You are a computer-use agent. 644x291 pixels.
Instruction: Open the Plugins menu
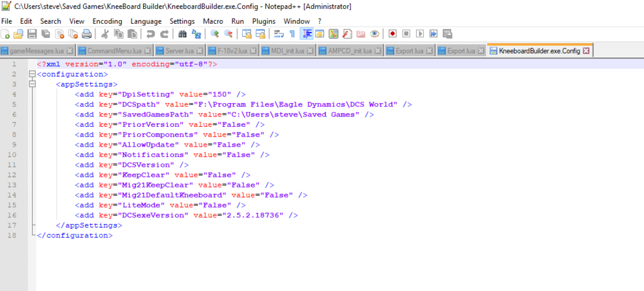[x=263, y=21]
